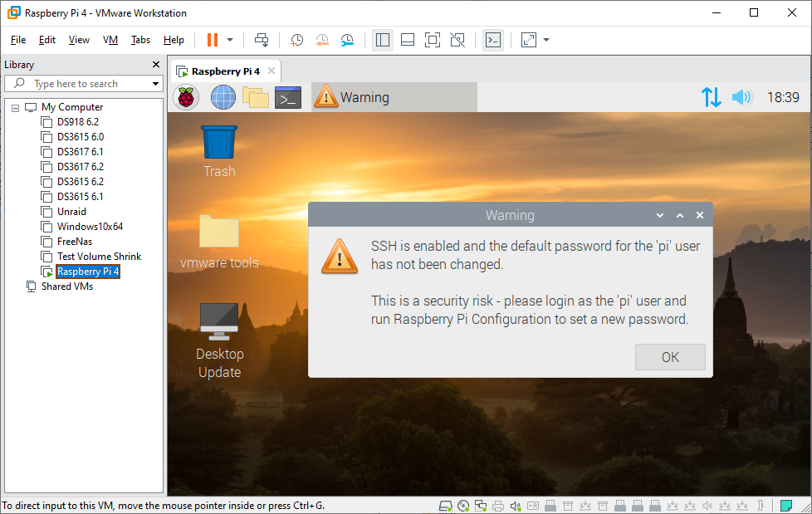
Task: Open the guest volume speaker icon
Action: coord(742,97)
